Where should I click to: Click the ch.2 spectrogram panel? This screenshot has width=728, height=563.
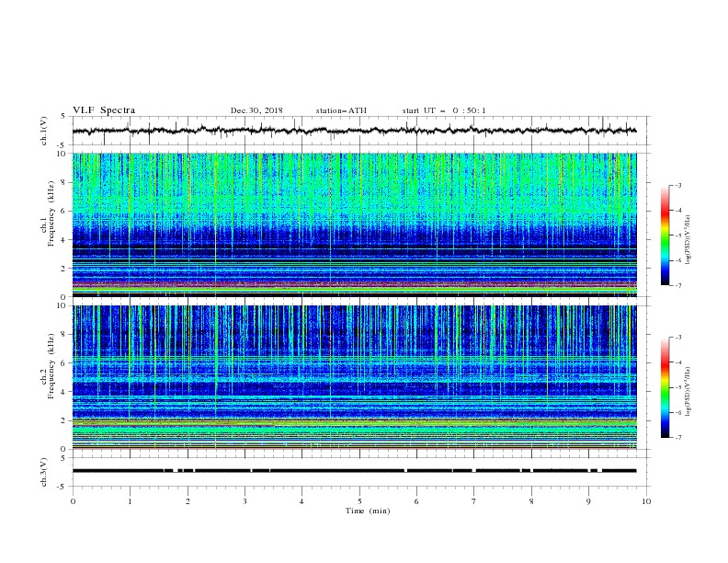[354, 377]
